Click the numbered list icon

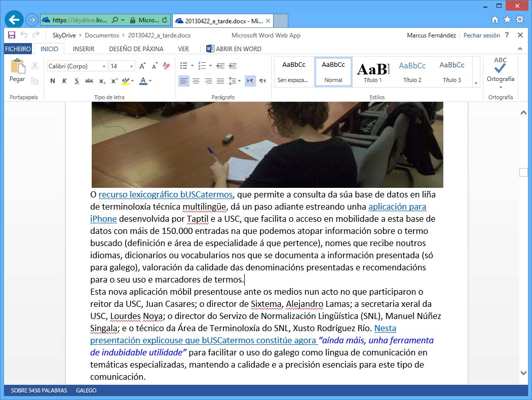point(202,66)
